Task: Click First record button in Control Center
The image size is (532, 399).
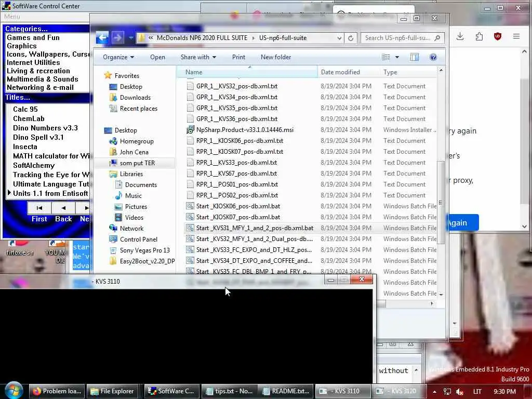Action: 39,208
